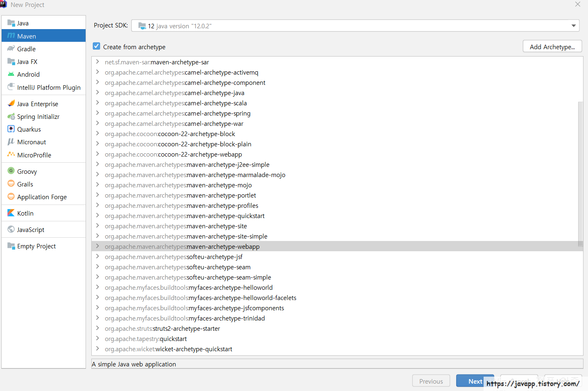Viewport: 588px width, 391px height.
Task: Select camel-archetype-spring row
Action: (337, 113)
